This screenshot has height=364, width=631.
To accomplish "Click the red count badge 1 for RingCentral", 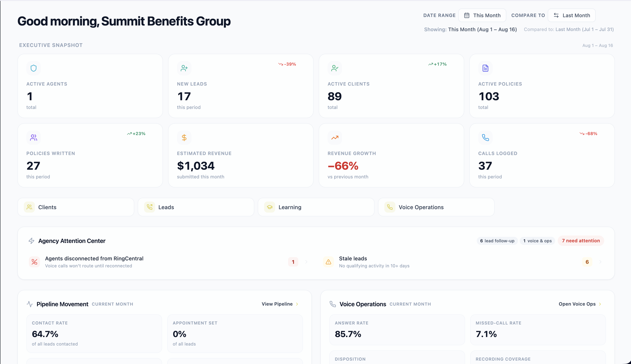I will coord(293,262).
